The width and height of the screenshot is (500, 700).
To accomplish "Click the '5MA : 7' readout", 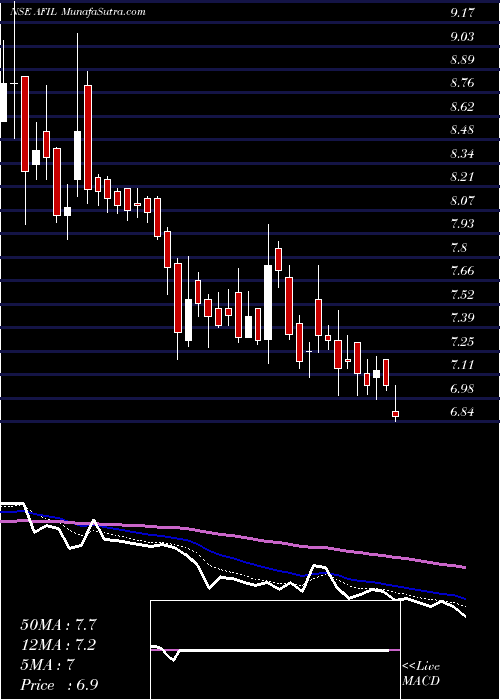I will point(46,665).
